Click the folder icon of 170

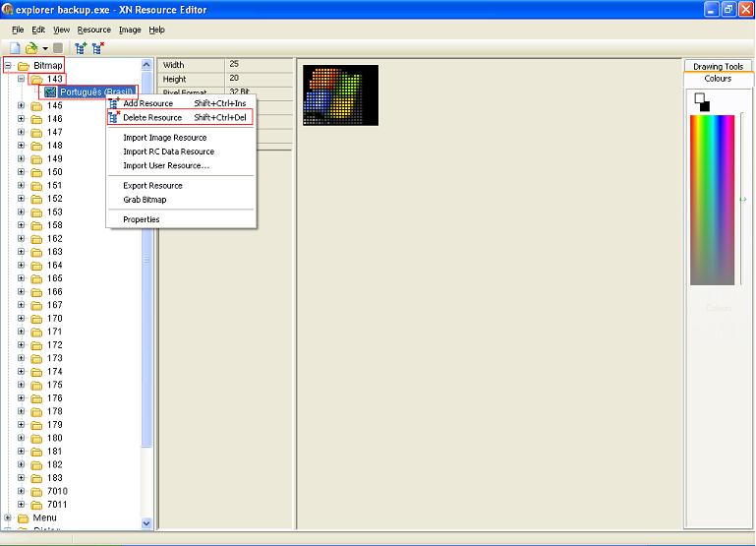[x=36, y=319]
